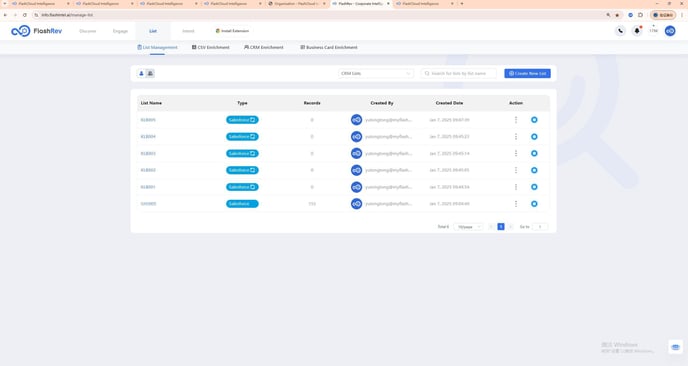This screenshot has height=366, width=688.
Task: Open three-dot menu for the 155-record list
Action: pos(516,204)
